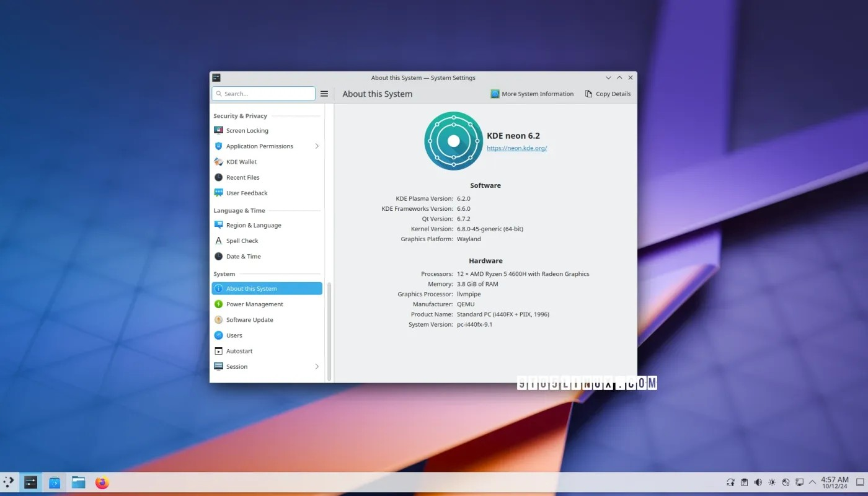Open User Feedback via its speech bubbles icon
The width and height of the screenshot is (868, 496).
click(x=218, y=193)
